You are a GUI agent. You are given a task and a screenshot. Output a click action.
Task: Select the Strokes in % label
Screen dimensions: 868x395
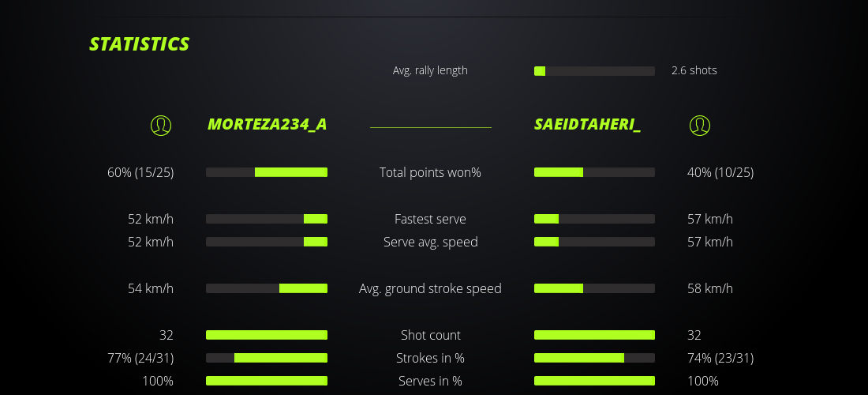pyautogui.click(x=430, y=358)
